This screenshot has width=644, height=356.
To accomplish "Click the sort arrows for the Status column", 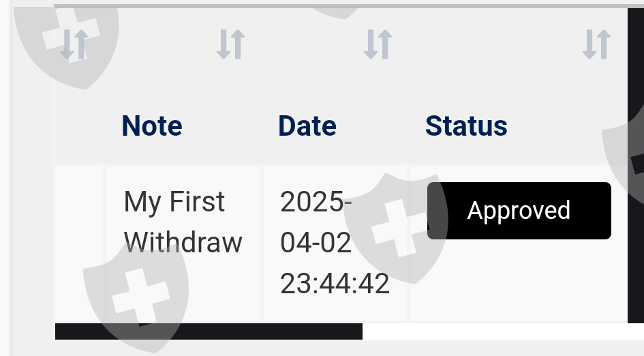I will (596, 44).
